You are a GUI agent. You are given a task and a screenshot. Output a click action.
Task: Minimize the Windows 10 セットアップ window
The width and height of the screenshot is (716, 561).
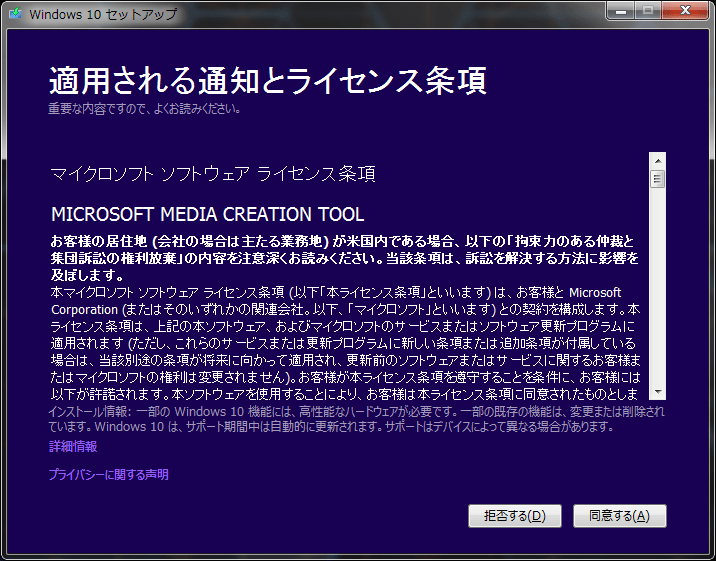[x=620, y=11]
